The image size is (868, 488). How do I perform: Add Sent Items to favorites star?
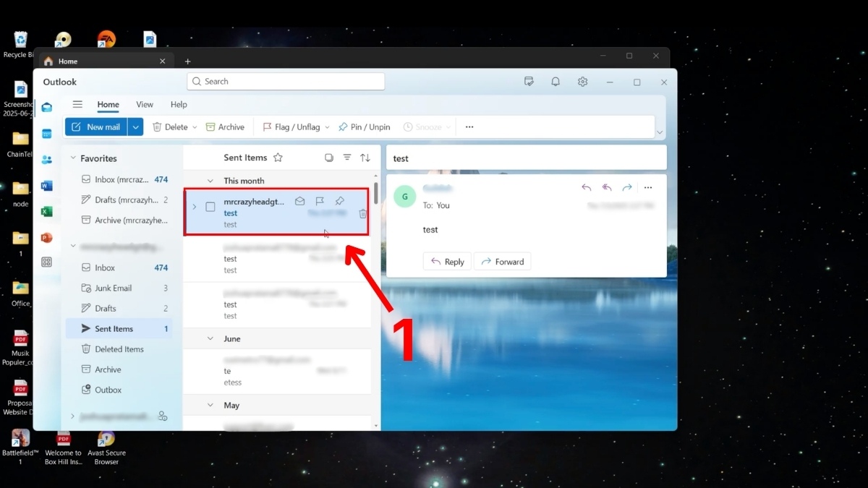[278, 158]
